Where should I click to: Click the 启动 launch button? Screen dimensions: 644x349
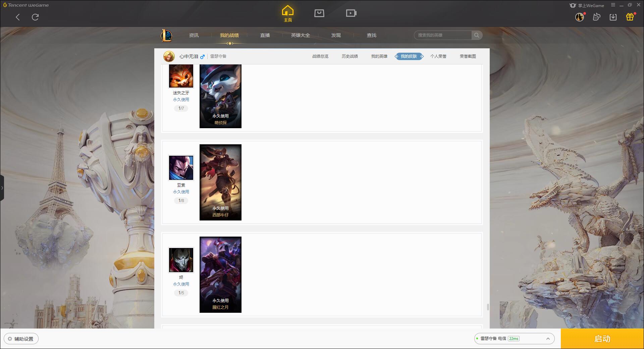(602, 339)
